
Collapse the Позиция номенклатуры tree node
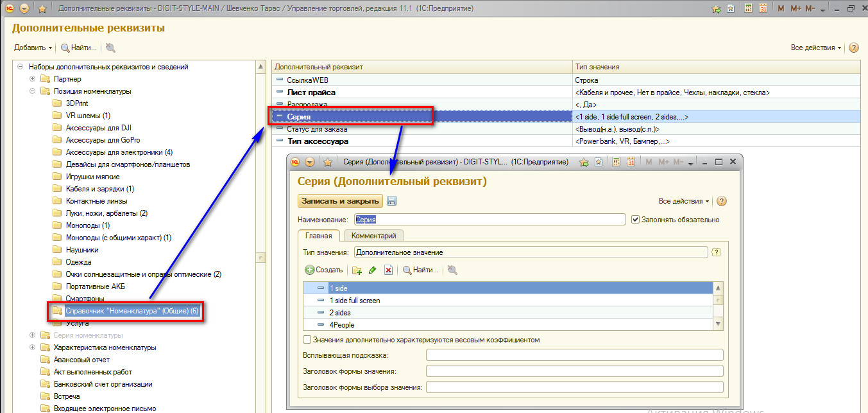(x=33, y=91)
